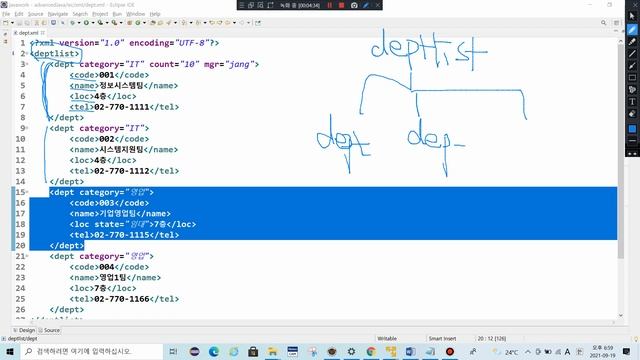The image size is (640, 360).
Task: Switch to the Design tab
Action: (24, 330)
